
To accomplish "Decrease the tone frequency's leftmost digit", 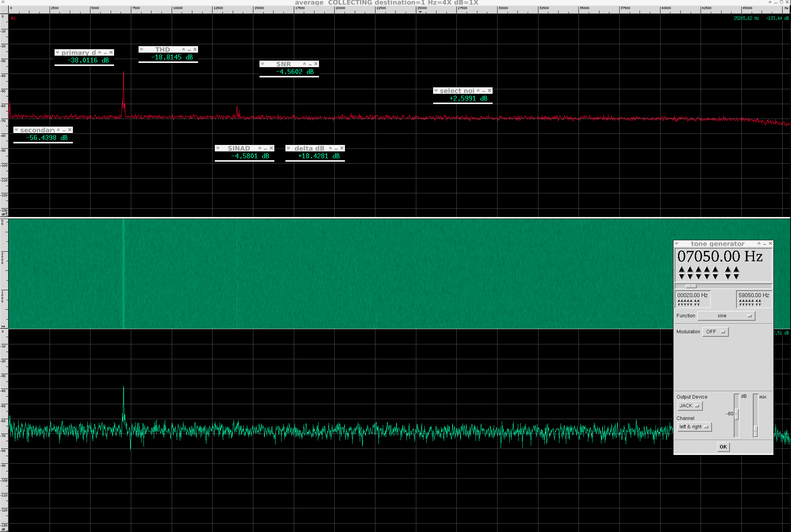I will [x=682, y=276].
